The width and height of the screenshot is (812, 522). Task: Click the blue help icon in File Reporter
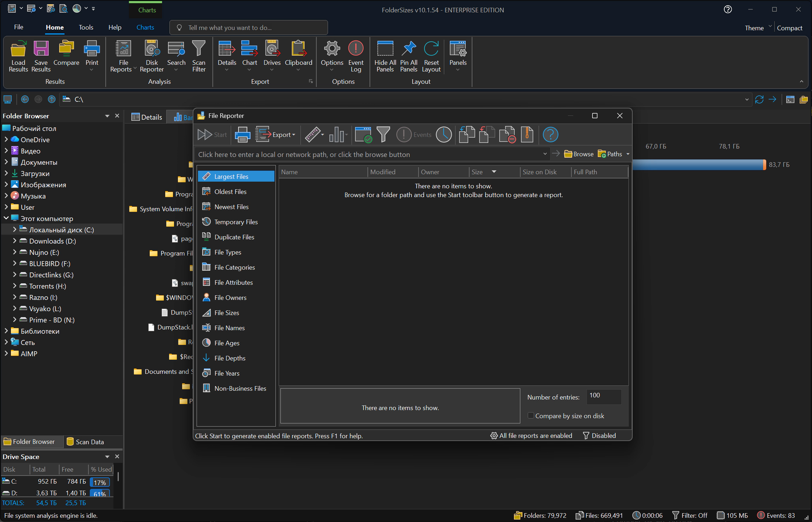click(x=550, y=134)
